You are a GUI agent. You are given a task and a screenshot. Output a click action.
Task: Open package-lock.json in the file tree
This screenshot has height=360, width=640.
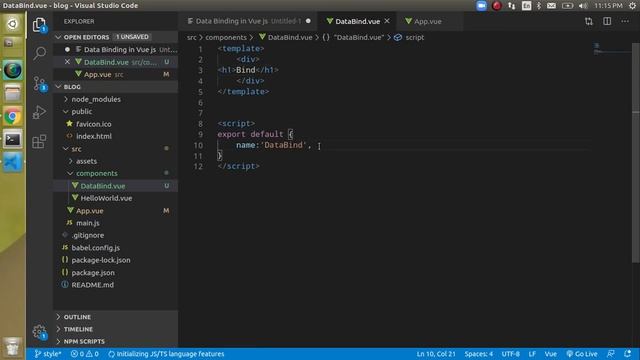[x=116, y=260]
